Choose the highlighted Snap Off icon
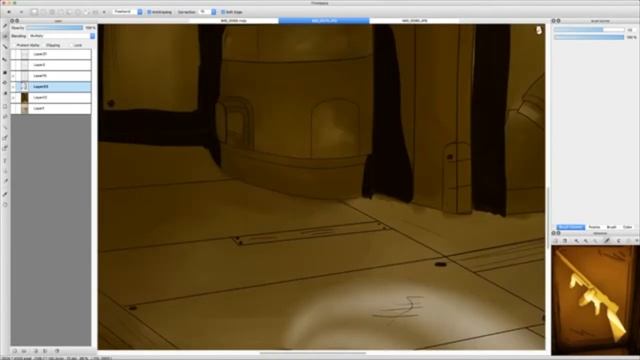Viewport: 640px width, 360px height. (35, 12)
